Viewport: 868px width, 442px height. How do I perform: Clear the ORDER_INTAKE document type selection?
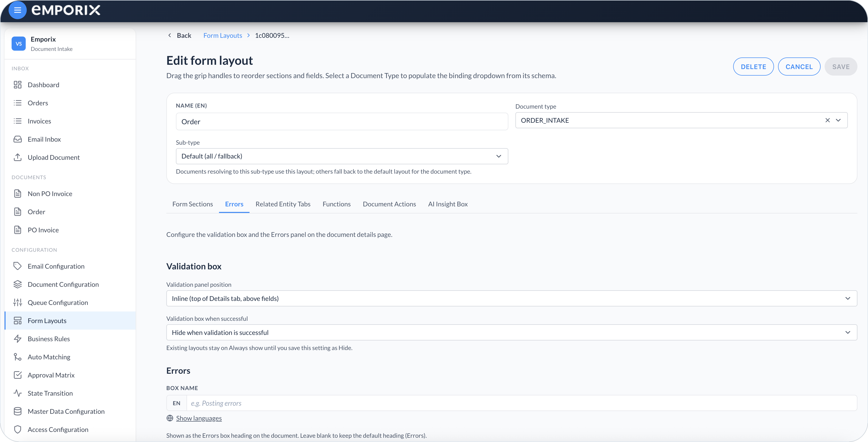click(827, 120)
